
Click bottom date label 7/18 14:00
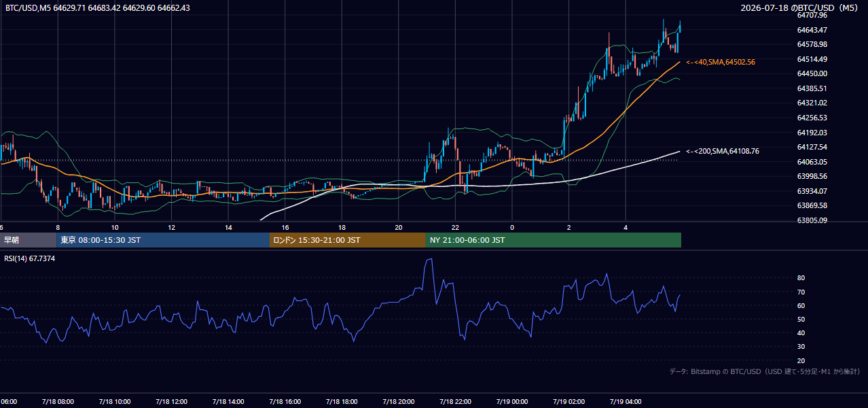(228, 402)
